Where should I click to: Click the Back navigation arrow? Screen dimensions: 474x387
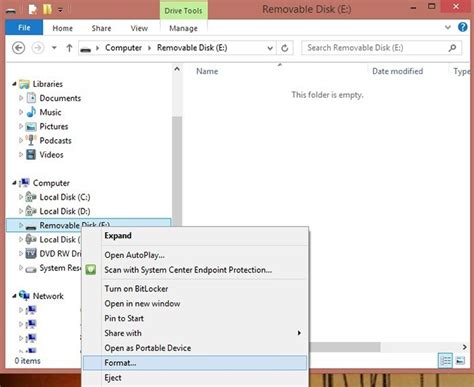(x=19, y=48)
